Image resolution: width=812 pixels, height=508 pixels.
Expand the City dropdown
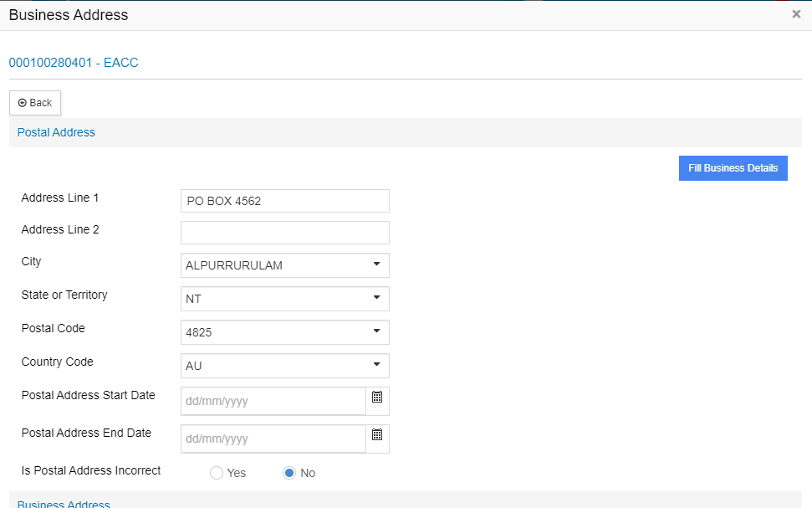tap(284, 265)
